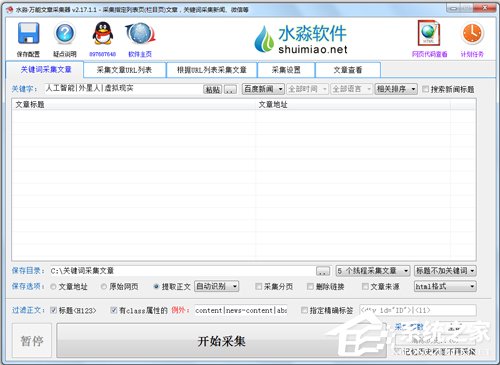Click the 水淼软件 shuimiao.net logo
The width and height of the screenshot is (500, 365).
(301, 39)
